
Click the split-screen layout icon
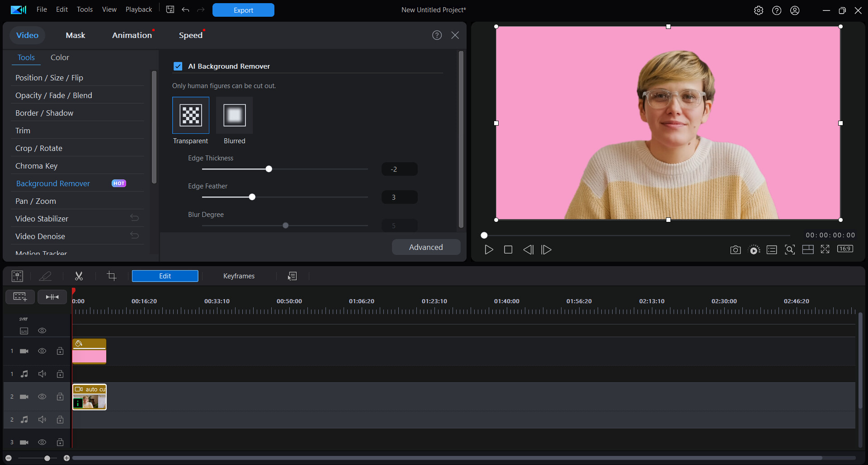(x=808, y=249)
